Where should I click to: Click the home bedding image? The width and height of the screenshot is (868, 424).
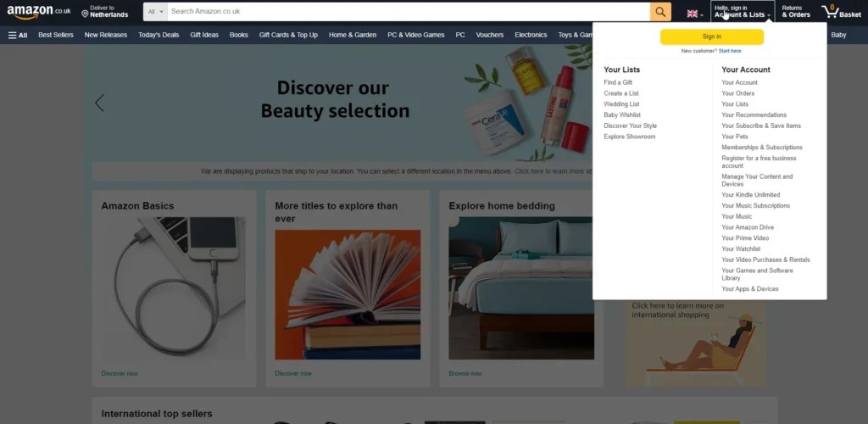pyautogui.click(x=521, y=287)
